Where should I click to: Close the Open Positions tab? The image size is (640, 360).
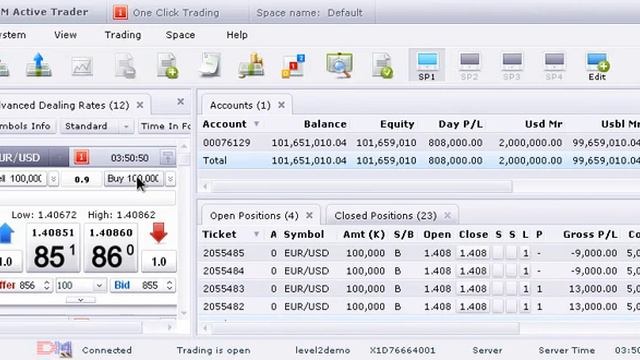pos(309,215)
